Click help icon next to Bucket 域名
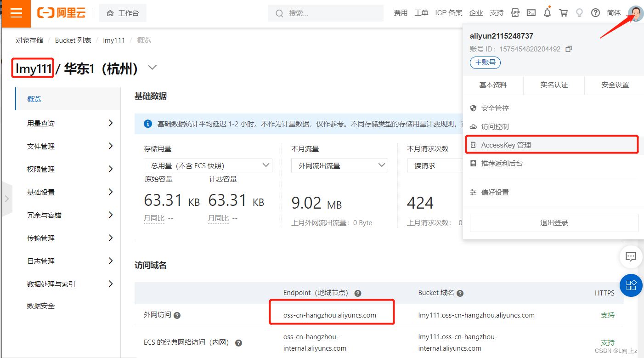644x358 pixels. tap(460, 293)
